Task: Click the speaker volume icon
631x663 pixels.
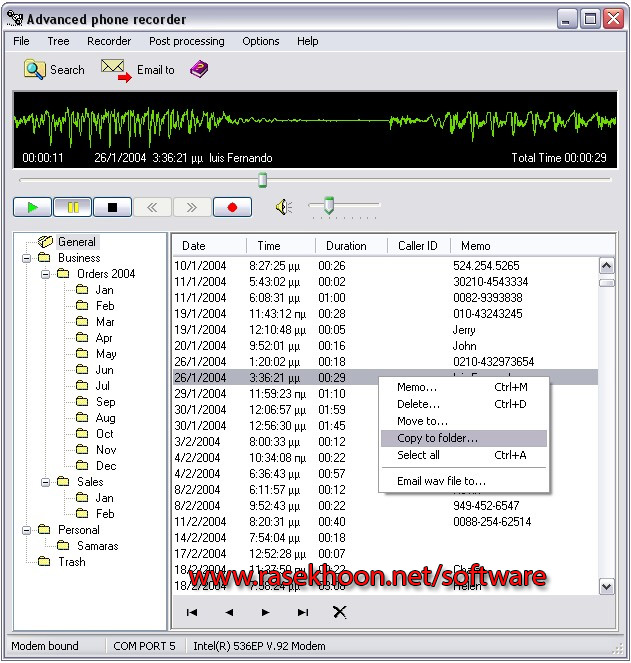Action: [x=284, y=207]
